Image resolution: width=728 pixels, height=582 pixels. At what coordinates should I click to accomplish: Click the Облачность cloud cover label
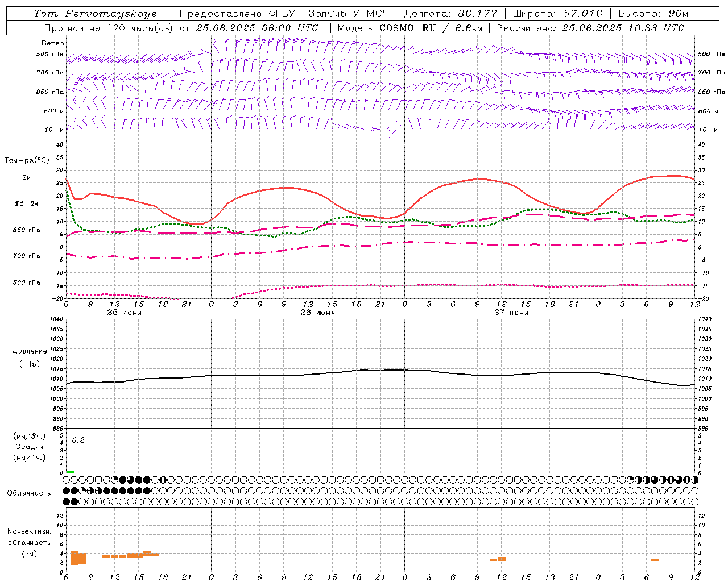[x=28, y=493]
